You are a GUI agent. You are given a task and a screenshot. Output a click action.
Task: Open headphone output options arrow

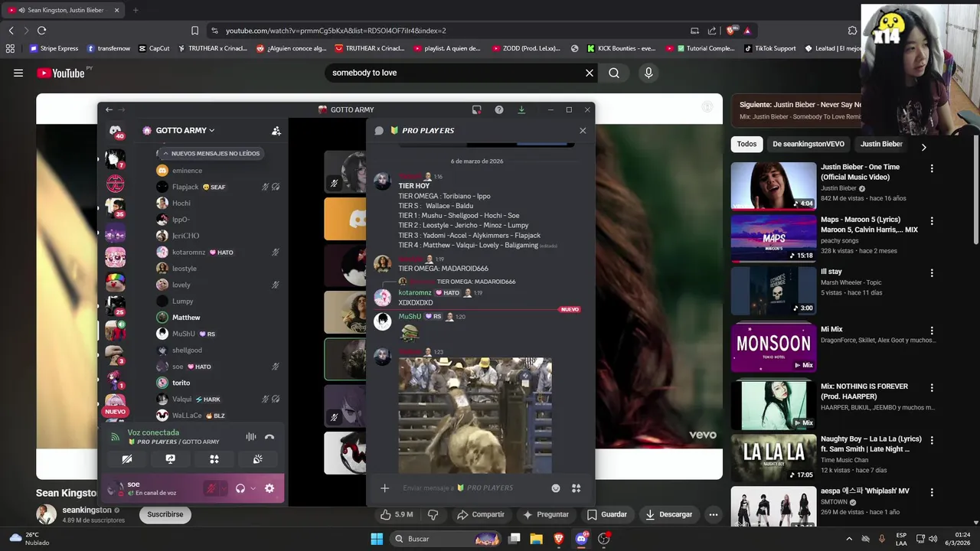[253, 488]
